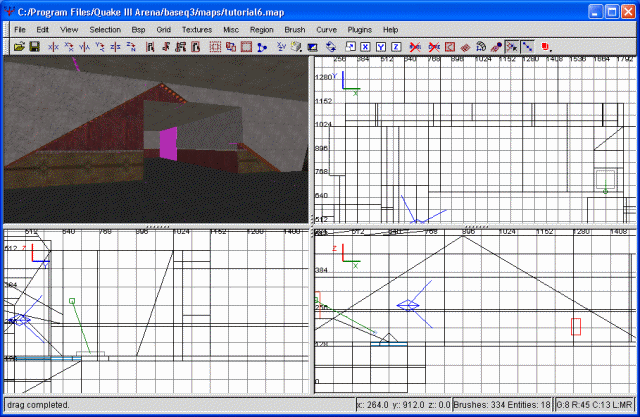
Task: Open the Grid menu
Action: click(x=163, y=30)
